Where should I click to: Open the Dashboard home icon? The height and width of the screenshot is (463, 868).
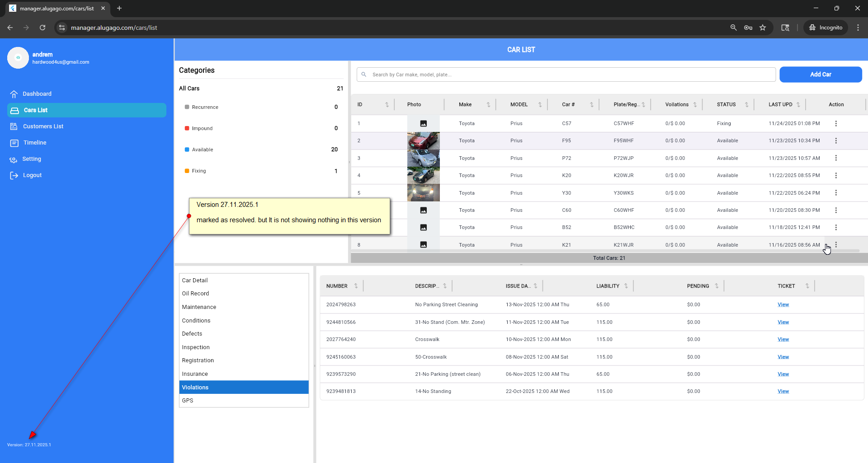tap(14, 94)
